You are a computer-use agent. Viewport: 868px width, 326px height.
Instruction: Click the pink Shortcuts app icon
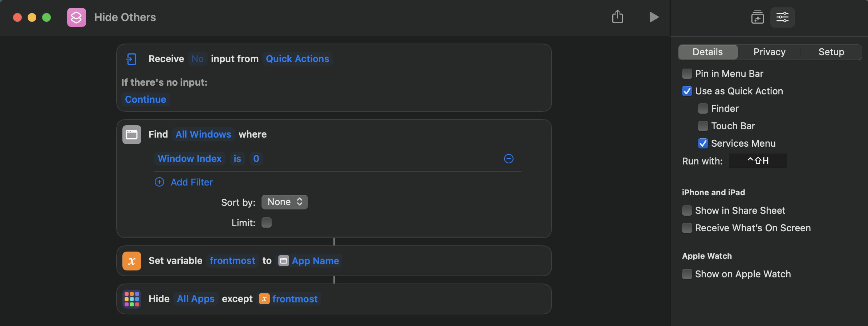[x=77, y=17]
